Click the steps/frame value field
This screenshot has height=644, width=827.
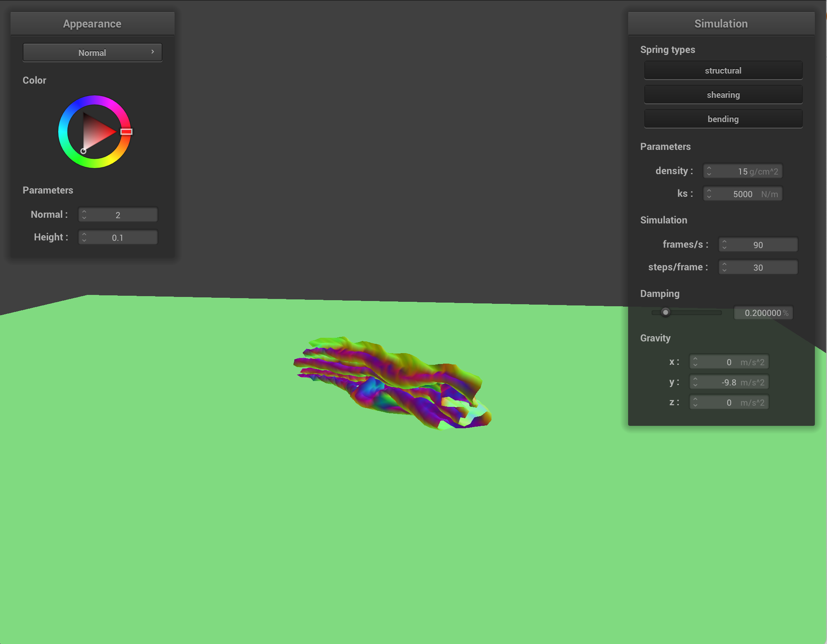tap(758, 267)
